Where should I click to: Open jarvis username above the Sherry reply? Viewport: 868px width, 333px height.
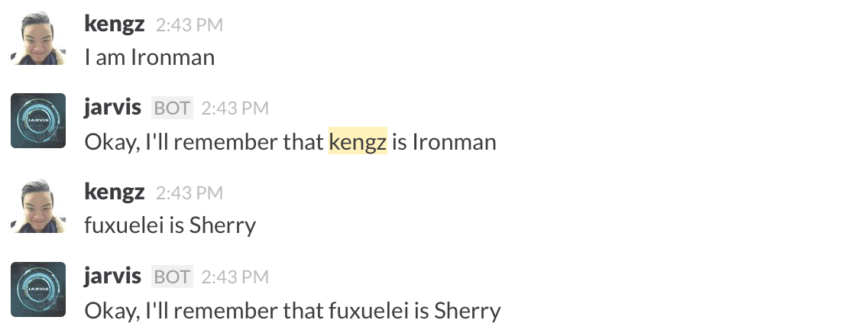point(112,276)
